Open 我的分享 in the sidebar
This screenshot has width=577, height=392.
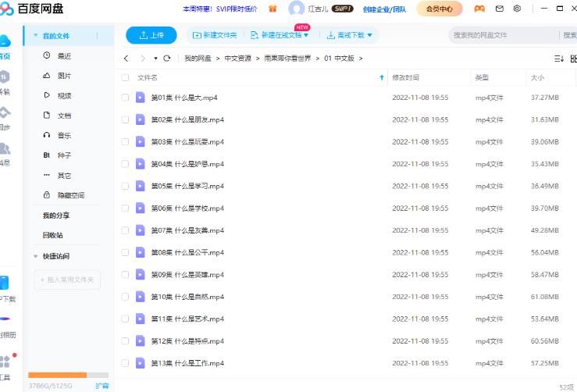[56, 216]
